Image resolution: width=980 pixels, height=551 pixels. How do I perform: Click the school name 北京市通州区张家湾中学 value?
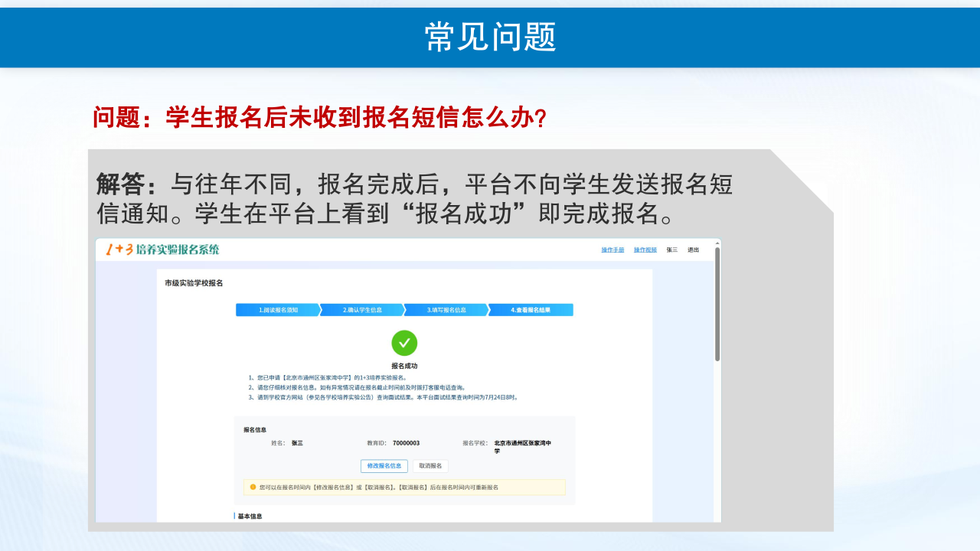(523, 447)
